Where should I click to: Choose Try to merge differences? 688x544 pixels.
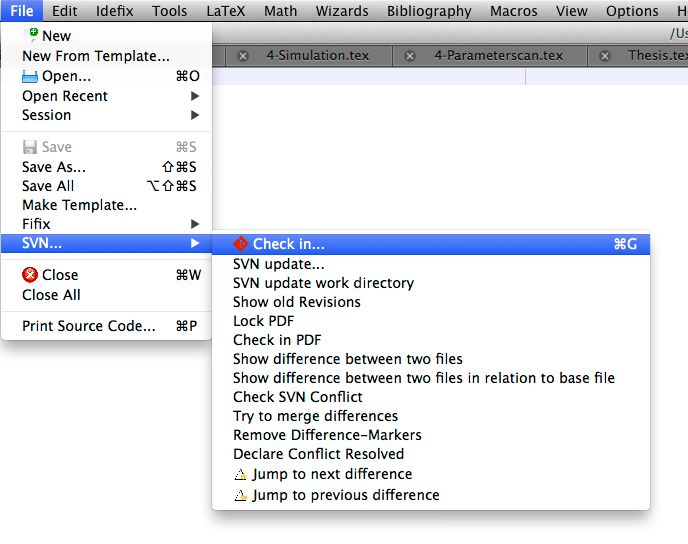click(x=430, y=416)
